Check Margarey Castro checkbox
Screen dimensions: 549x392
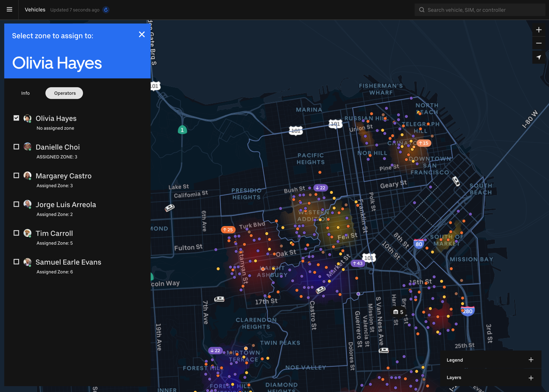click(x=16, y=175)
